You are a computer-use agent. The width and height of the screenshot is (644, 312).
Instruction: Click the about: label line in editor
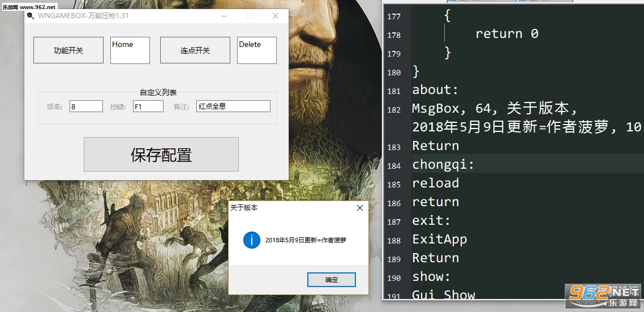pyautogui.click(x=435, y=89)
